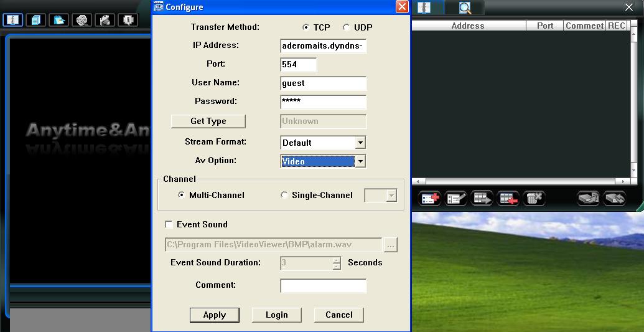Viewport: 644px width, 332px height.
Task: Click the edit address entry icon
Action: pyautogui.click(x=455, y=198)
